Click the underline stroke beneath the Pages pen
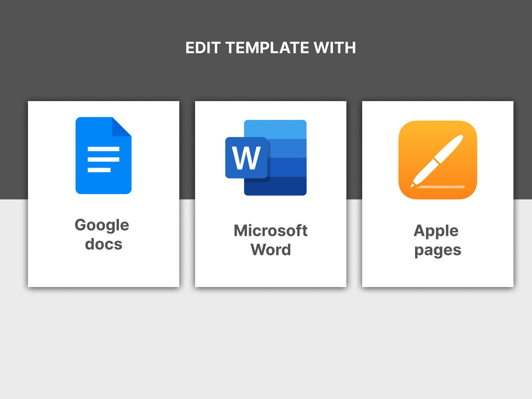 440,187
